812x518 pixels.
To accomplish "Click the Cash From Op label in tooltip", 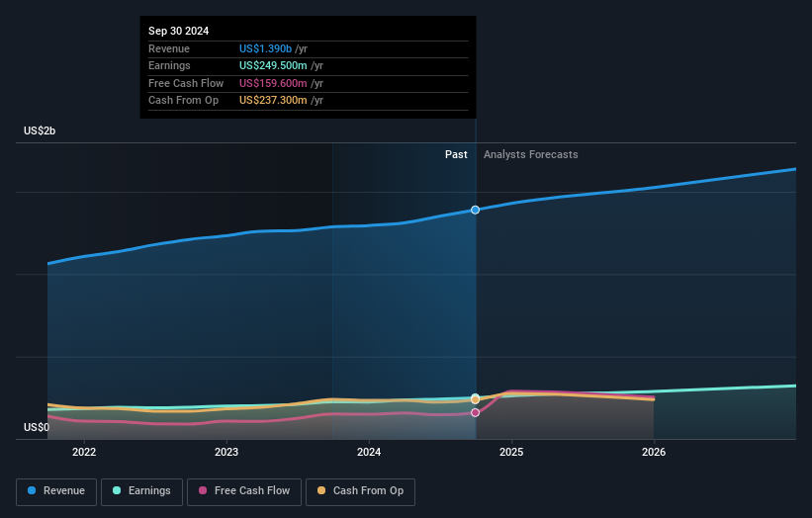I will [x=183, y=101].
